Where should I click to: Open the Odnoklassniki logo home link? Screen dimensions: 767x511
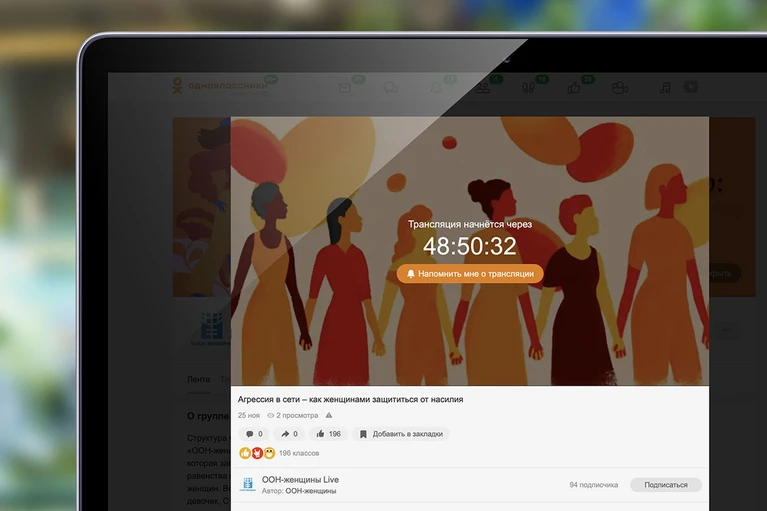pyautogui.click(x=220, y=86)
